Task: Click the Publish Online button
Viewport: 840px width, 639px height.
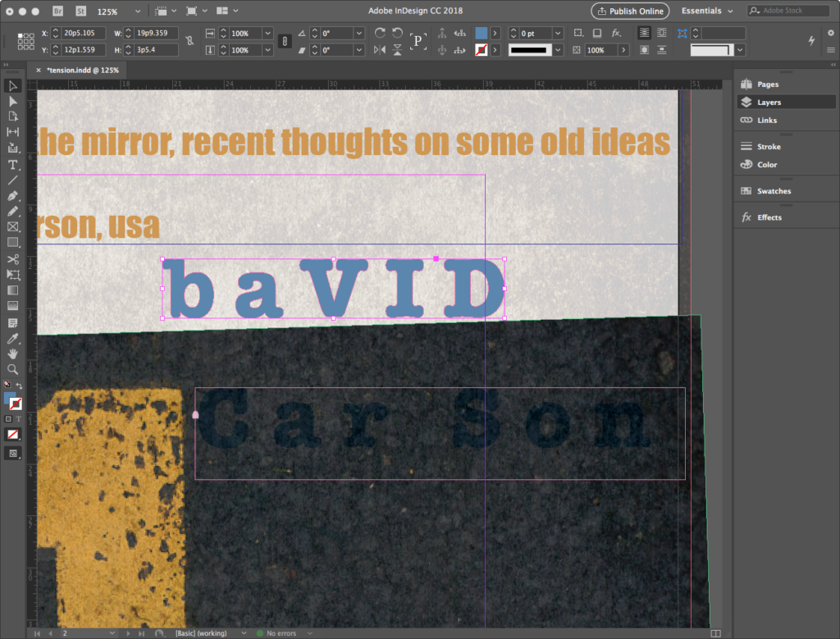Action: (x=630, y=11)
